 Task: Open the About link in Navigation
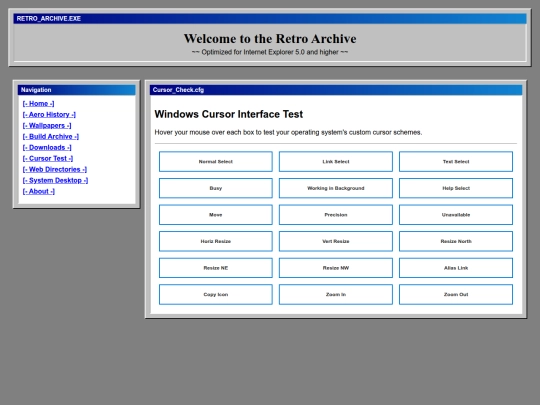tap(39, 191)
